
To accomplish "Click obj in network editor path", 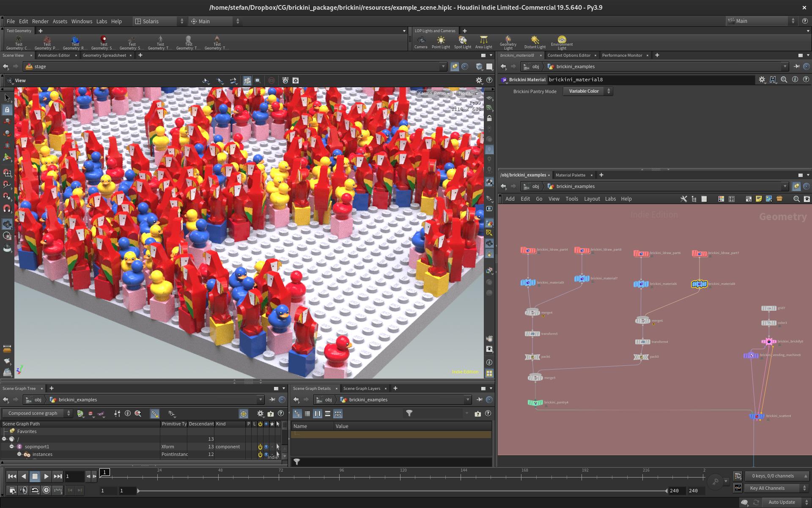I will click(x=535, y=187).
